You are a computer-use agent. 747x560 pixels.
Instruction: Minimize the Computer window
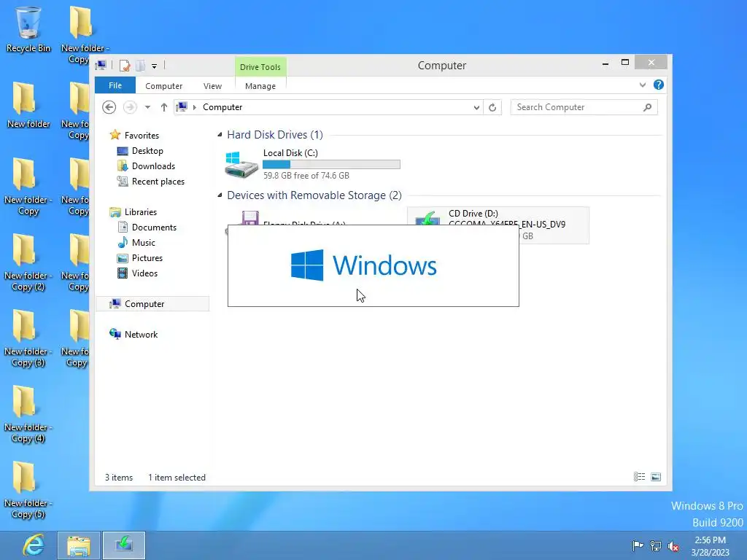(605, 63)
